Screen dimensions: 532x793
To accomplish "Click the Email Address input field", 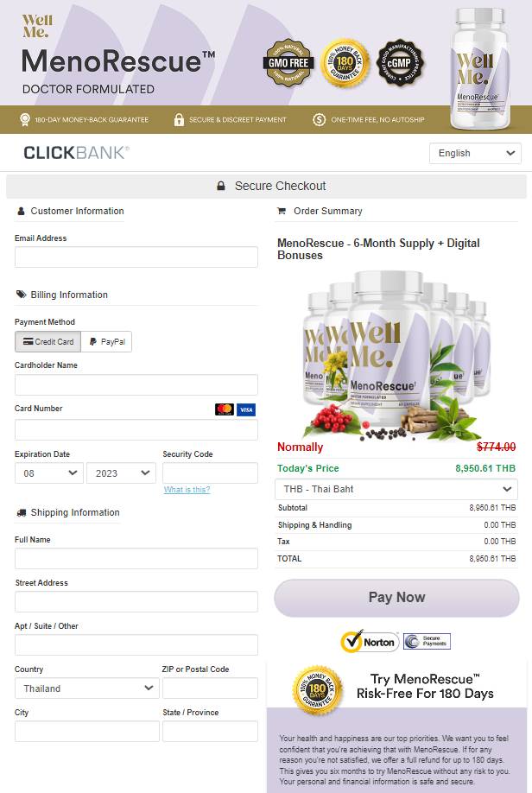I will tap(136, 257).
